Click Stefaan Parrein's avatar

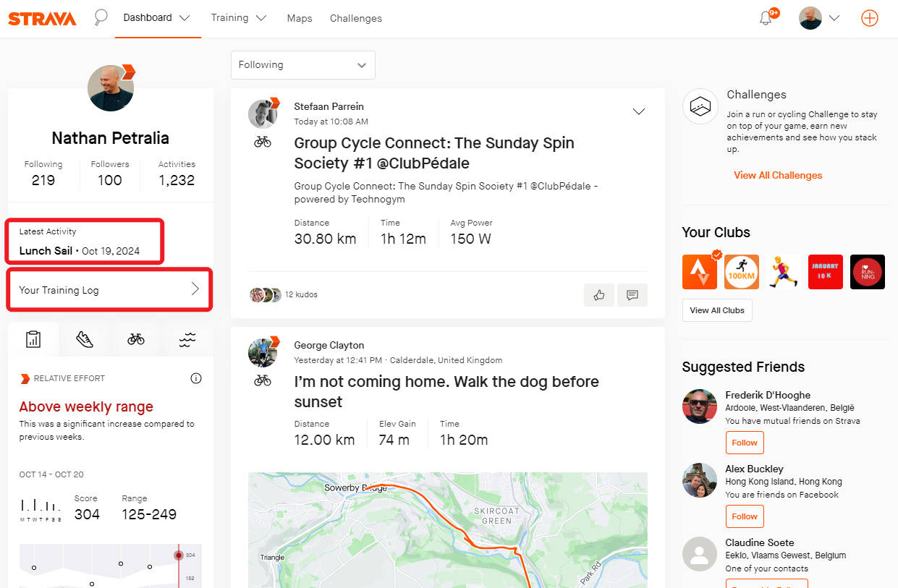point(263,114)
